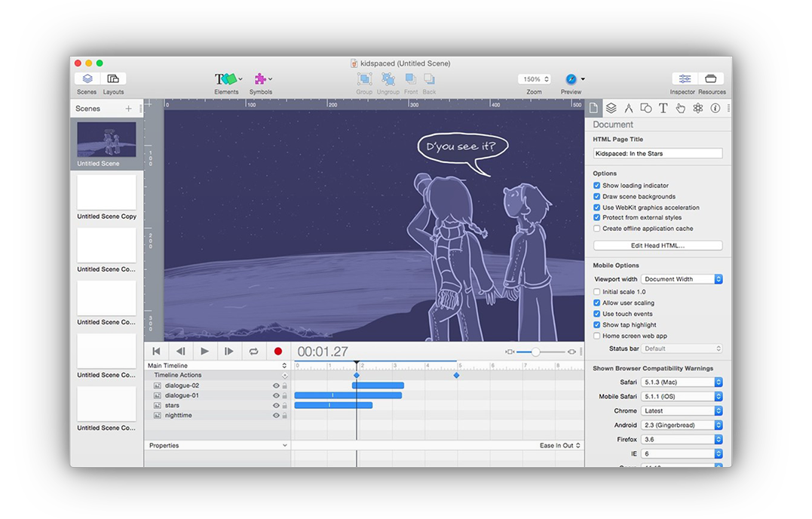Open the Main Timeline selector
Screen dimensions: 812x519
tap(216, 366)
